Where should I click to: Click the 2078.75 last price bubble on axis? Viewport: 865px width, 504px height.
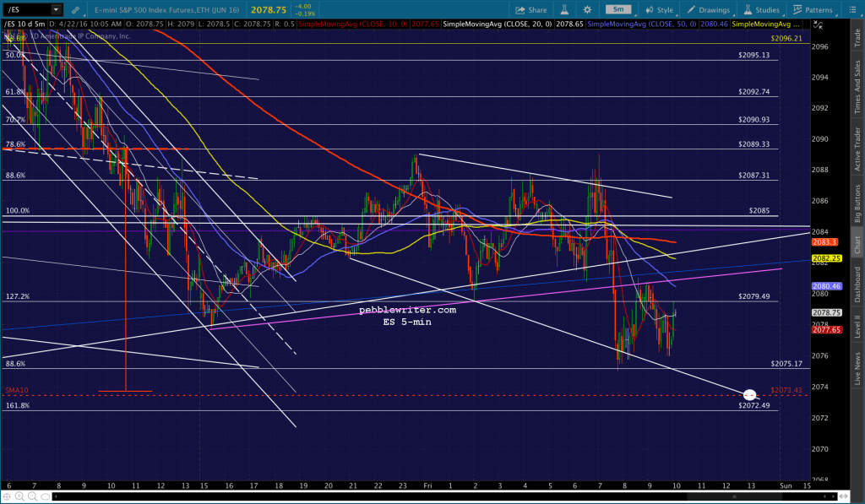point(826,312)
